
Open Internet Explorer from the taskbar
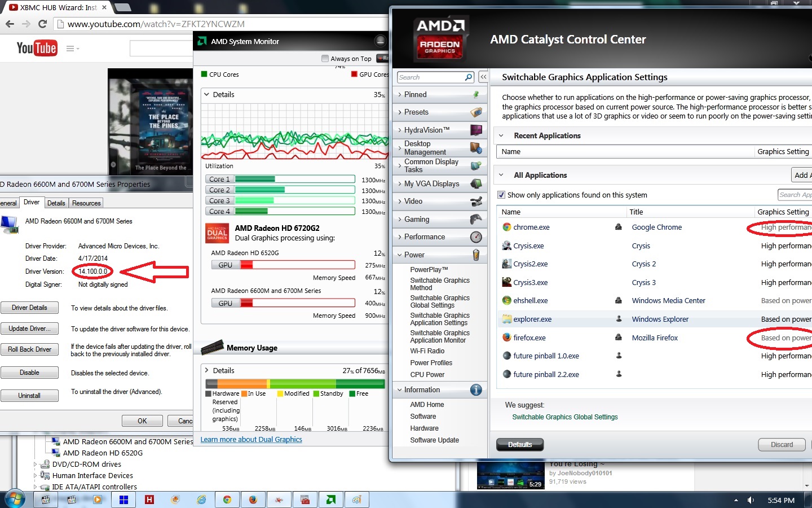pos(201,500)
